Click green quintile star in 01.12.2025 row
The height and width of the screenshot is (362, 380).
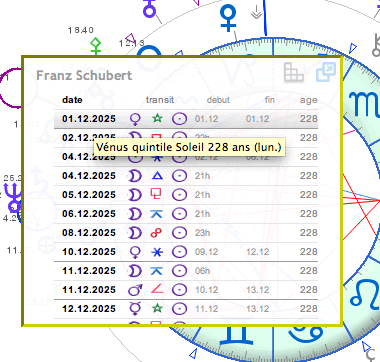tap(157, 118)
